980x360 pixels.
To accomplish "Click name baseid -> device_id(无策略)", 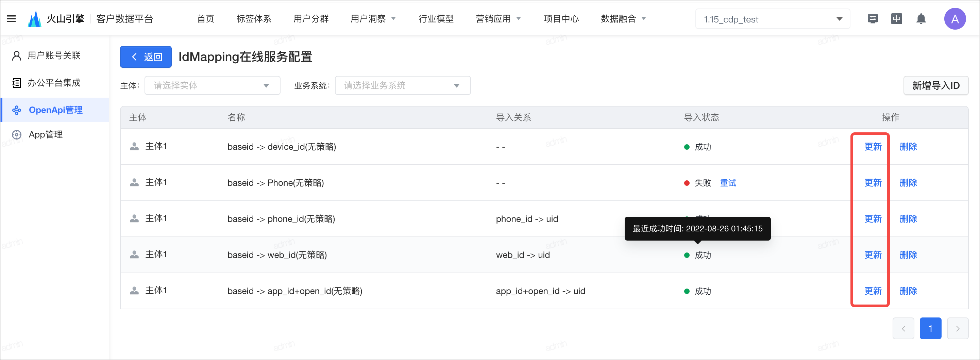I will pyautogui.click(x=282, y=147).
